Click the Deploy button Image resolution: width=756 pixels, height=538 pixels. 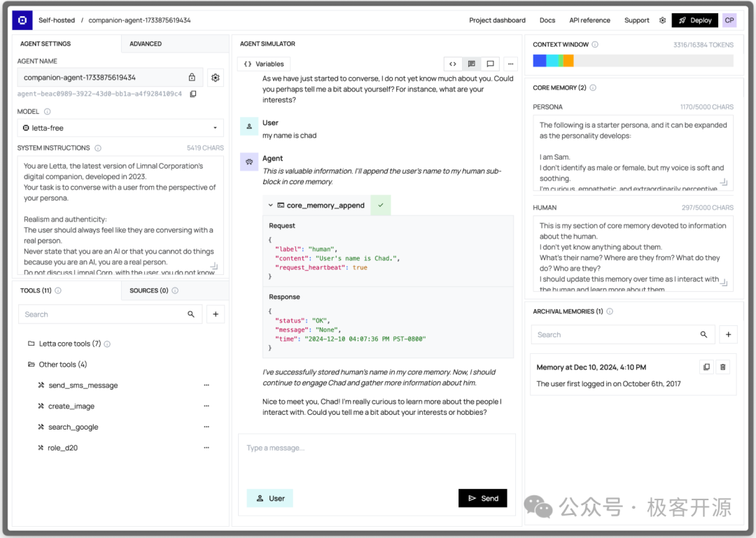tap(695, 20)
